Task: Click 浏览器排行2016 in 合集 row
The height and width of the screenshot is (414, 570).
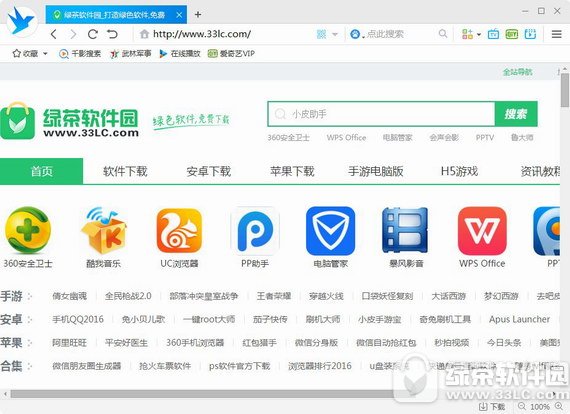Action: (320, 366)
